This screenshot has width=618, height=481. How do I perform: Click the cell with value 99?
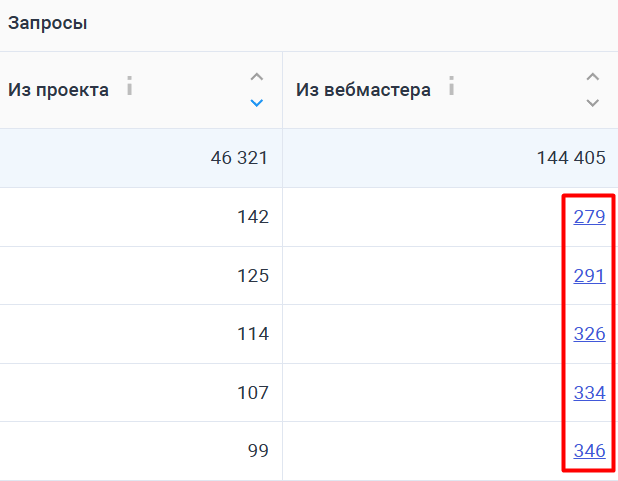point(258,451)
